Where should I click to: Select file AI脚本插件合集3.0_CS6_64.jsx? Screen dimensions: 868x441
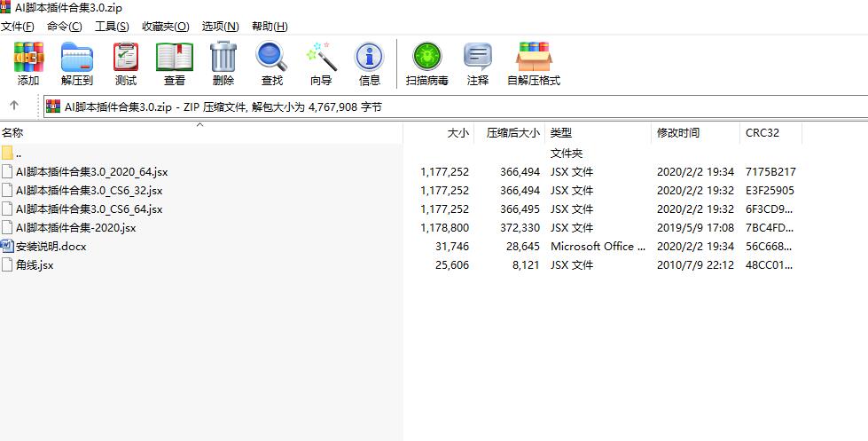(90, 209)
